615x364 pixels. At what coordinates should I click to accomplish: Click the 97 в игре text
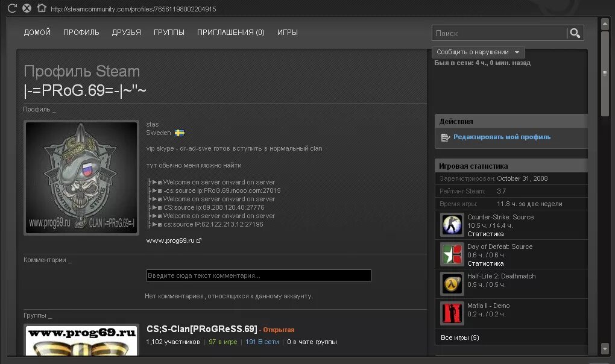222,342
